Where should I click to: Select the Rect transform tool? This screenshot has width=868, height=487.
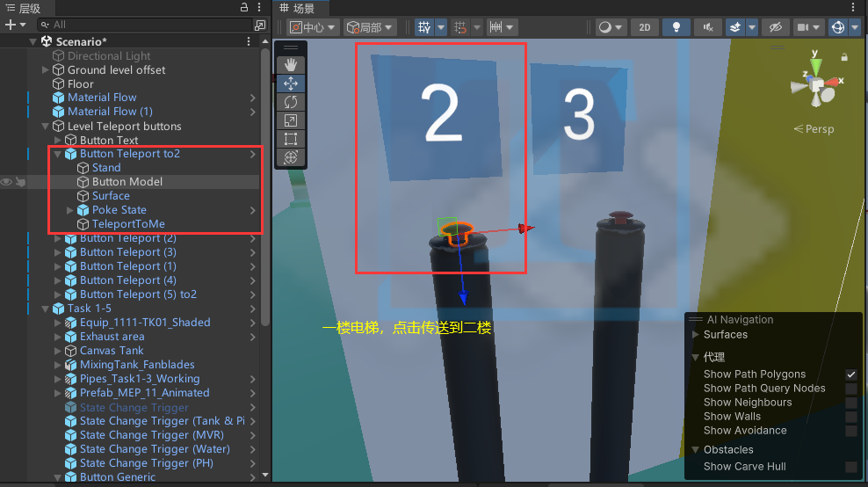tap(291, 139)
